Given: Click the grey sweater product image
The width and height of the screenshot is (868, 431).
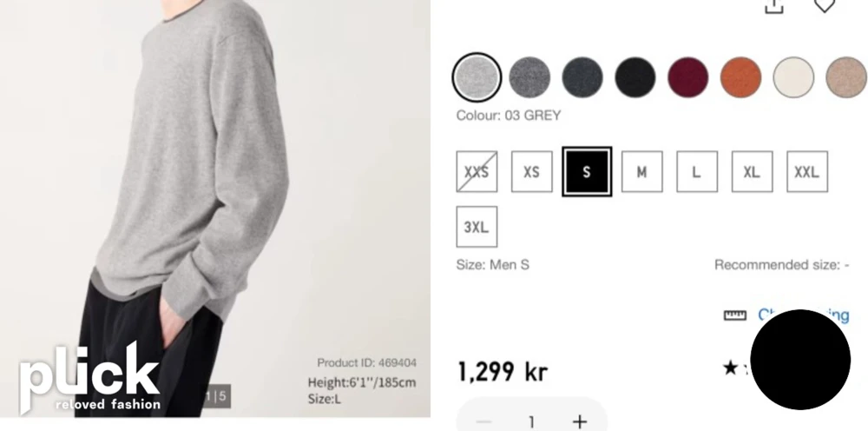Looking at the screenshot, I should click(214, 209).
